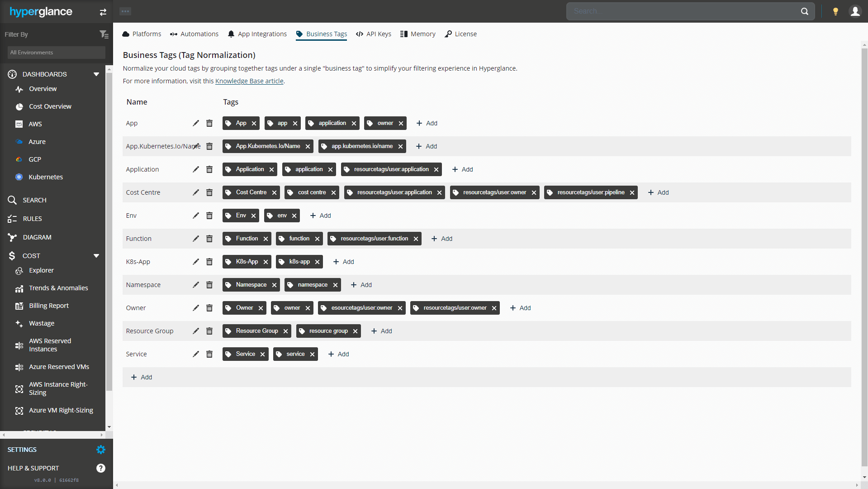Remove the owner tag from the App row
This screenshot has height=489, width=868.
401,123
